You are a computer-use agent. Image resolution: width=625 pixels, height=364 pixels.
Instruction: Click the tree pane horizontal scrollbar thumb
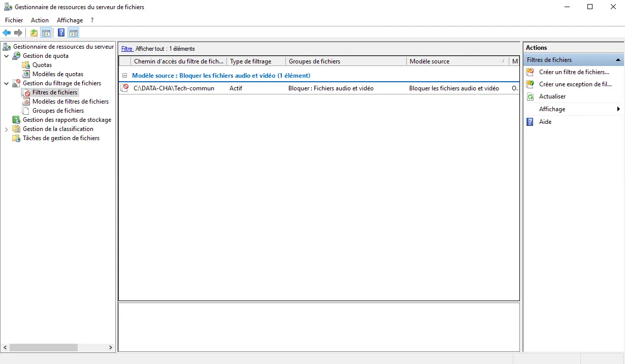[x=43, y=348]
